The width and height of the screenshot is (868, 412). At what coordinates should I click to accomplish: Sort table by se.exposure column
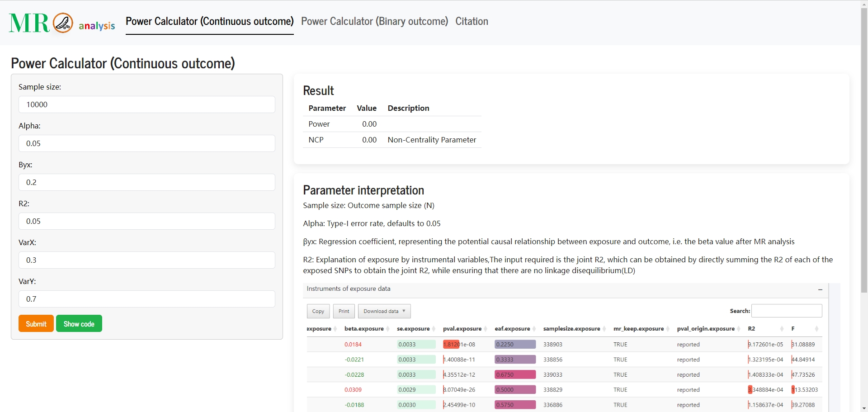tap(416, 329)
